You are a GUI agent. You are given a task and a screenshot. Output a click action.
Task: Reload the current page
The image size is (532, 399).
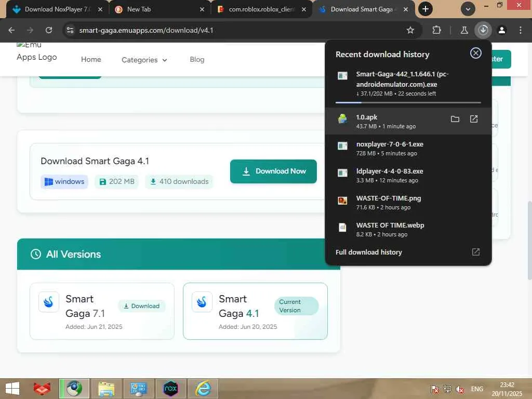click(x=49, y=30)
